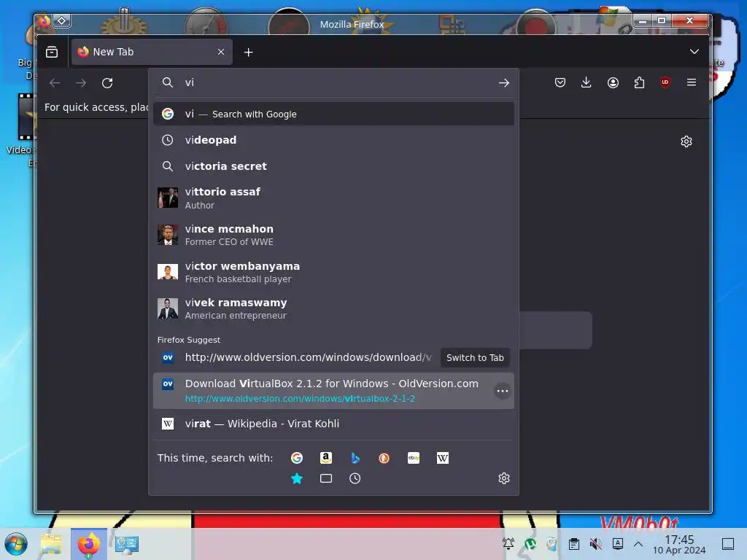Open the Firefox hamburger menu
The width and height of the screenshot is (747, 560).
[692, 82]
